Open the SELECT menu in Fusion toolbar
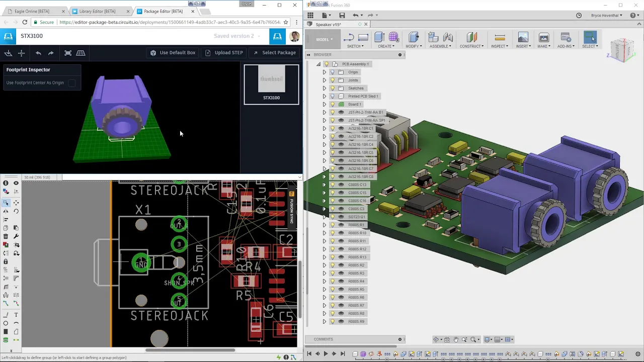 (x=590, y=46)
